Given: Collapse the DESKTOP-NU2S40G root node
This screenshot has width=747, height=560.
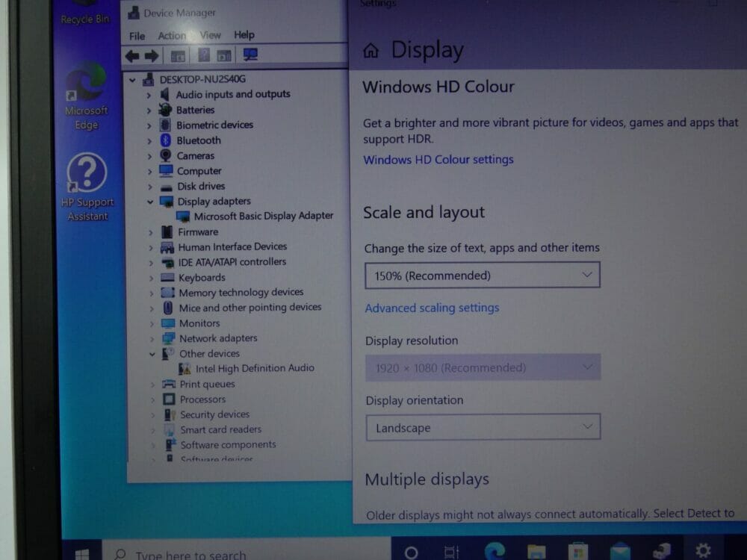Looking at the screenshot, I should (132, 81).
